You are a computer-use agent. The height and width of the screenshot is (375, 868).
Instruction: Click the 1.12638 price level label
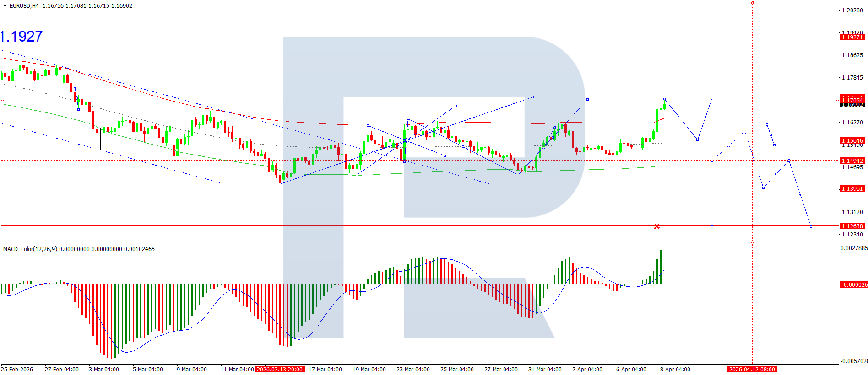coord(852,226)
